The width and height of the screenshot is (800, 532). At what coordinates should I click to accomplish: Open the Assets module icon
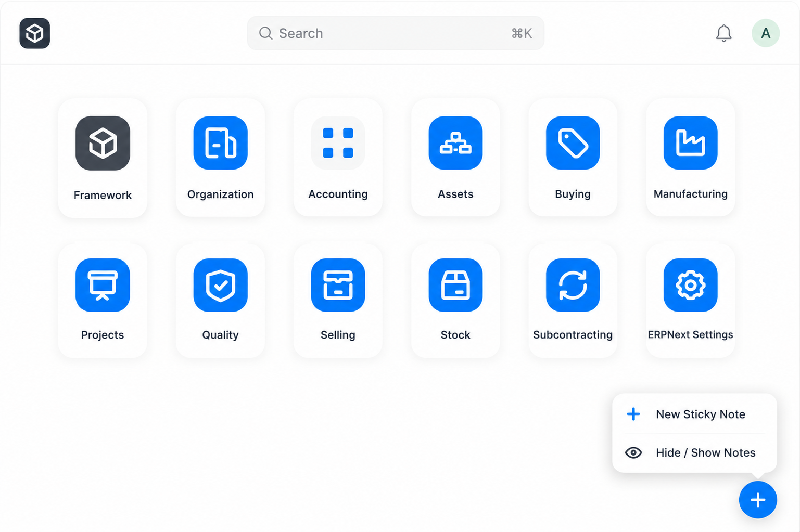tap(455, 143)
